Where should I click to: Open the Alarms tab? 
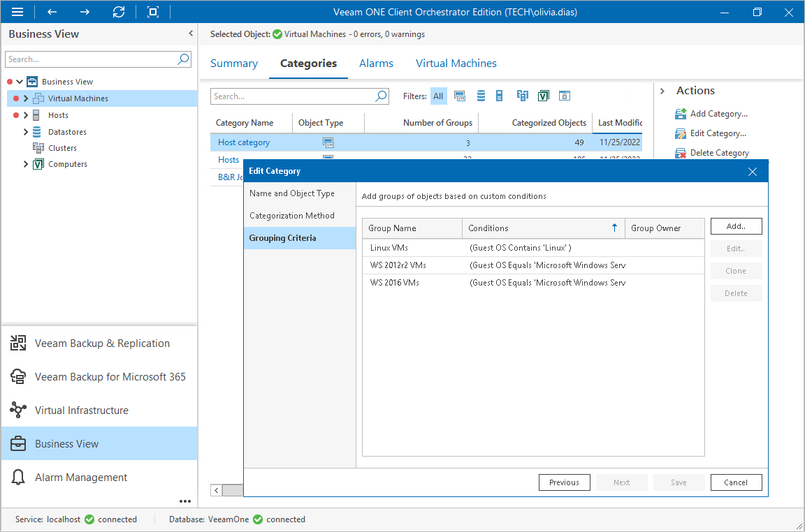click(x=377, y=63)
